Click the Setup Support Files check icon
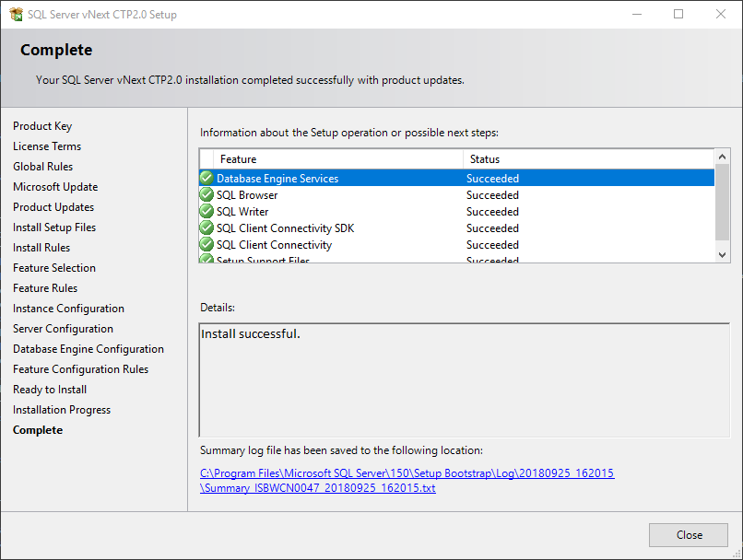This screenshot has height=560, width=743. [206, 259]
